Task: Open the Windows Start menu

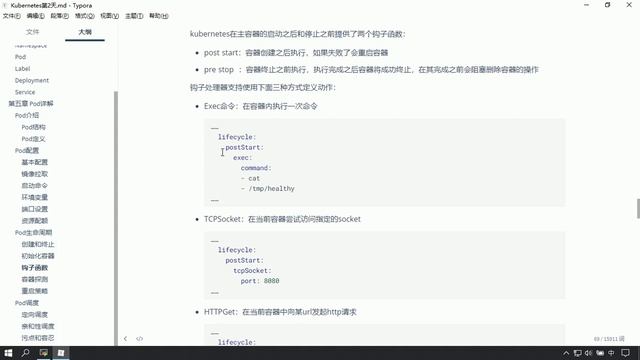Action: [8, 353]
